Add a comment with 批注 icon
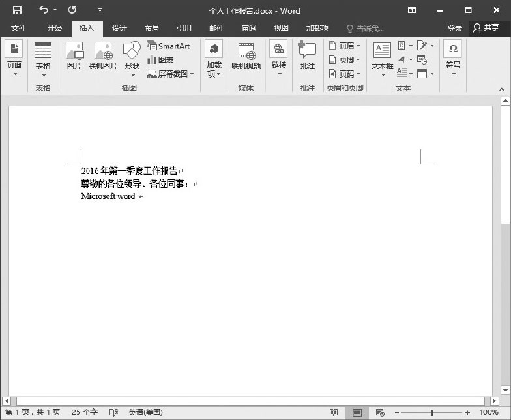 click(x=307, y=55)
